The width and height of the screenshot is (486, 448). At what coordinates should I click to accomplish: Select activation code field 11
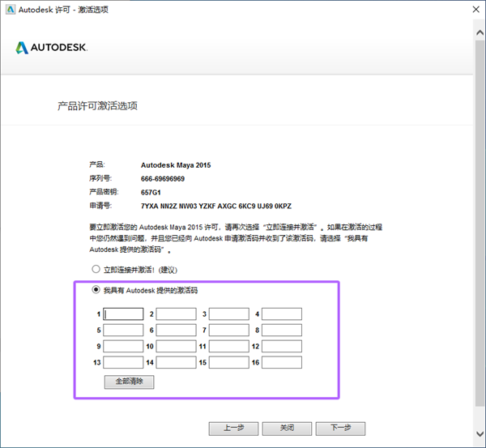(x=228, y=347)
